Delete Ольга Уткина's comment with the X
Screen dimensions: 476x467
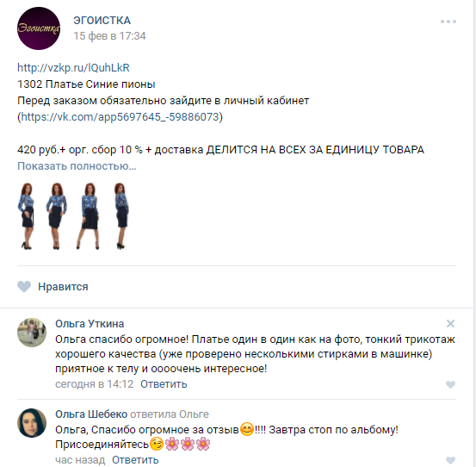tap(450, 324)
